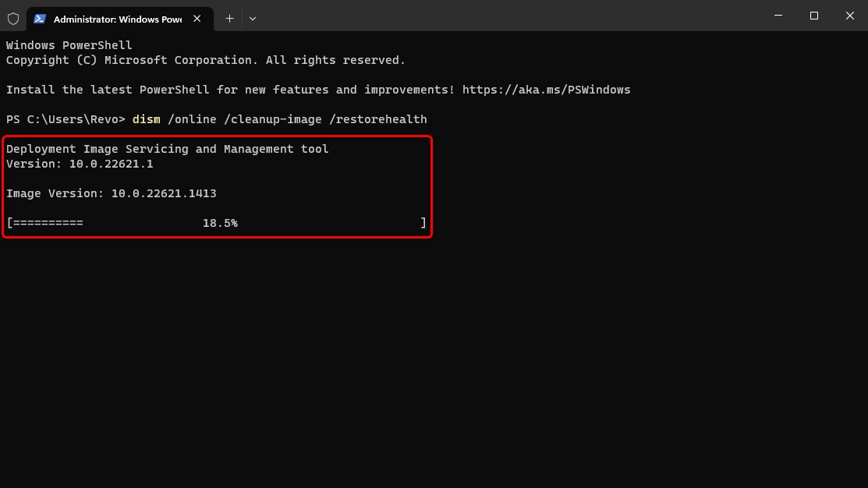Click the PowerShell icon in the tab

pos(40,19)
